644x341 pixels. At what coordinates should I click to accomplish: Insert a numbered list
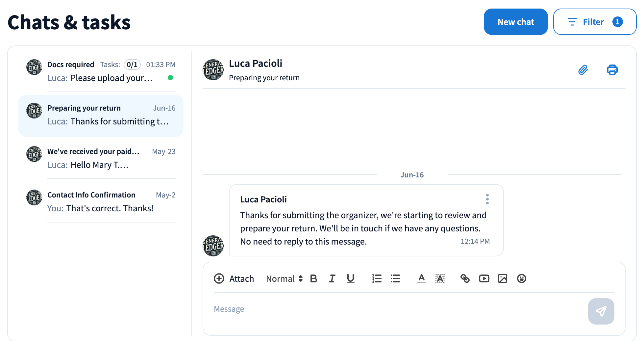coord(377,278)
